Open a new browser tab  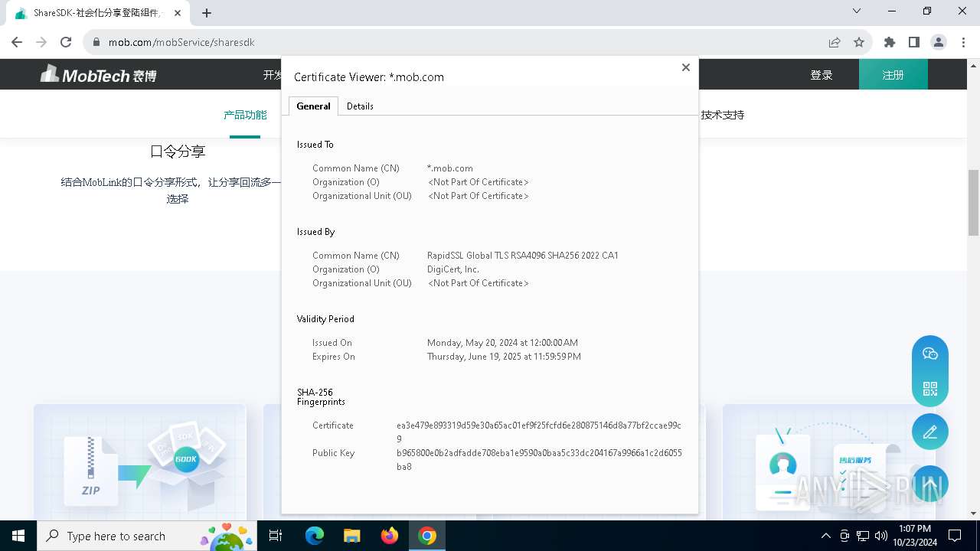207,13
